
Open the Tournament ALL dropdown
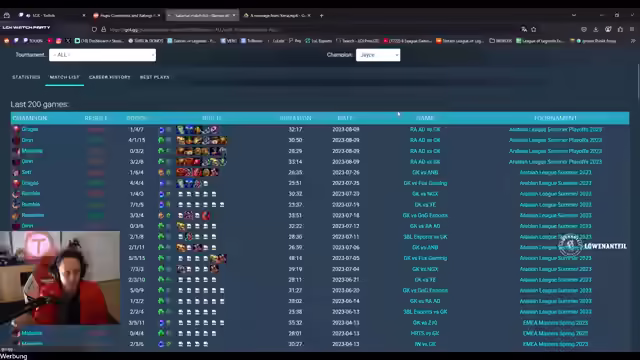[x=102, y=55]
